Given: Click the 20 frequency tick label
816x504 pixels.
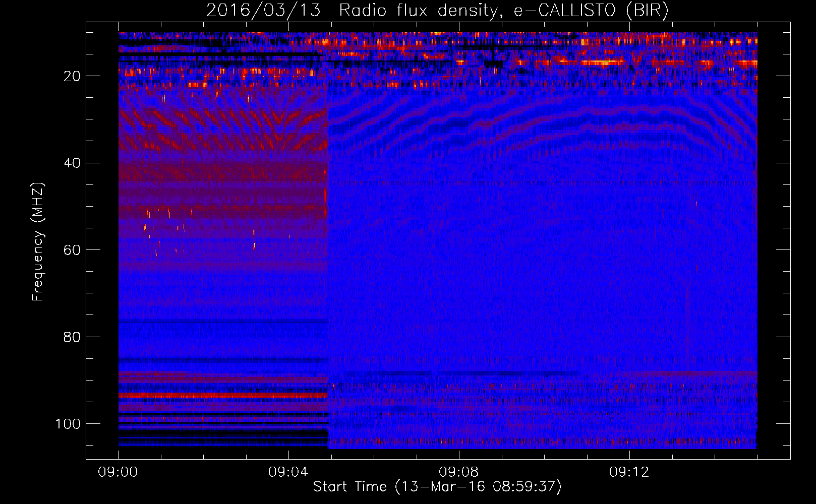Looking at the screenshot, I should tap(73, 76).
